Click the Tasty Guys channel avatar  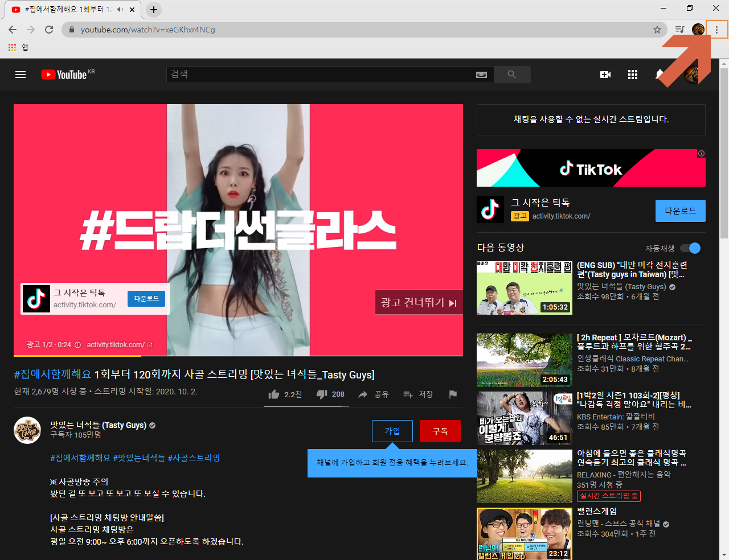(x=27, y=430)
